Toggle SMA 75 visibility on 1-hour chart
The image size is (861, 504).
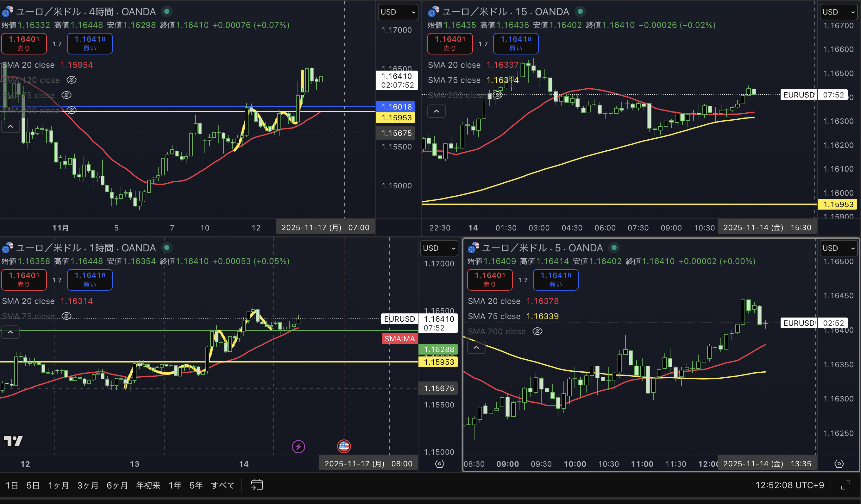coord(66,316)
